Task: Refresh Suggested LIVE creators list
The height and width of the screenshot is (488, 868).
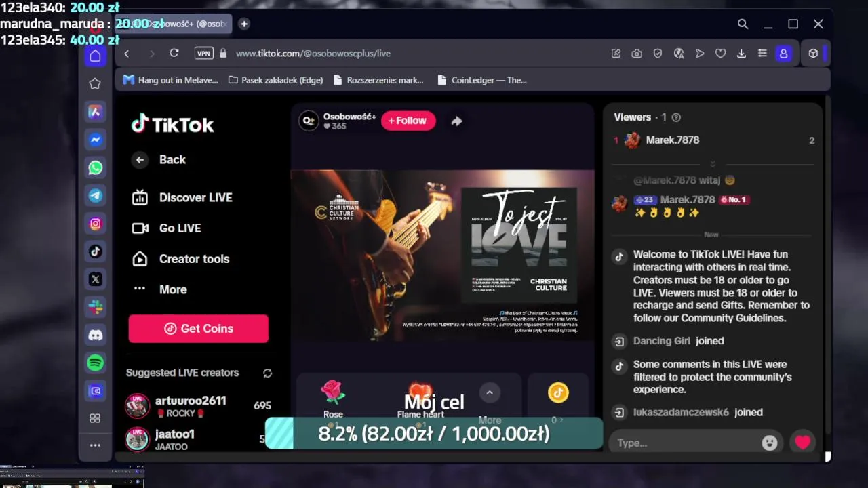Action: [268, 373]
